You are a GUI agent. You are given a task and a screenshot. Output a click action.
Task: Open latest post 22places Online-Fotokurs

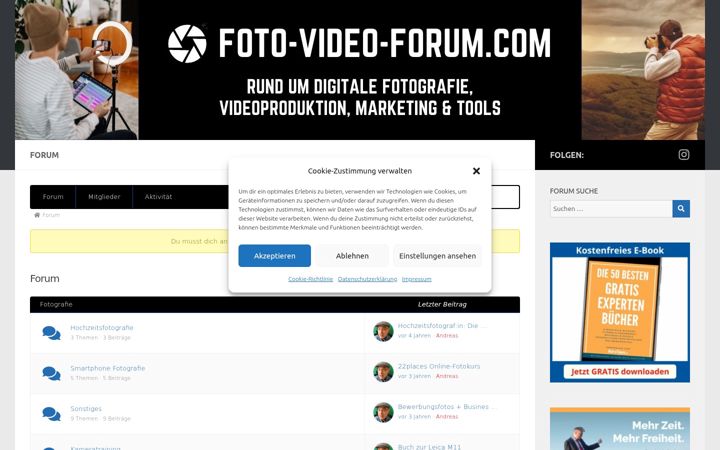[x=439, y=366]
